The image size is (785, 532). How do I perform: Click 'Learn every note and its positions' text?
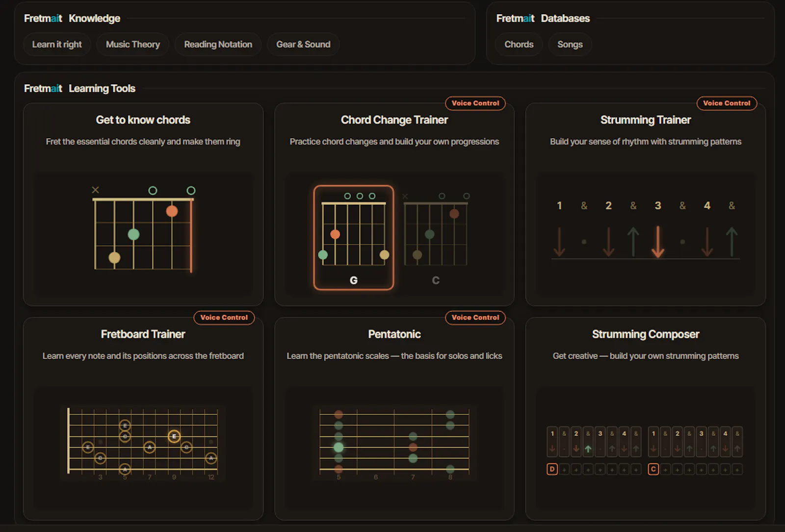[x=143, y=356]
